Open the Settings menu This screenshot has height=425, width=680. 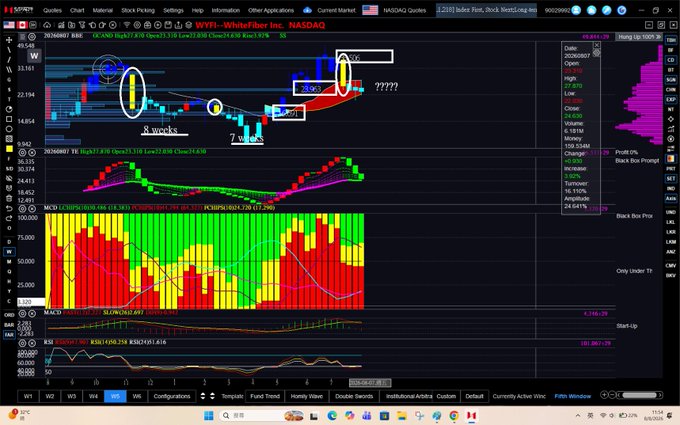click(173, 10)
